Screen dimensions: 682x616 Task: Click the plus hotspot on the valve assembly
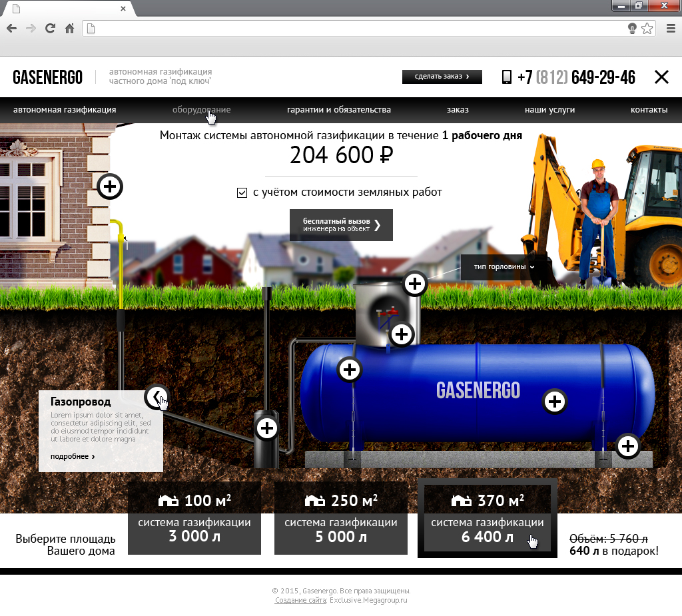coord(401,334)
